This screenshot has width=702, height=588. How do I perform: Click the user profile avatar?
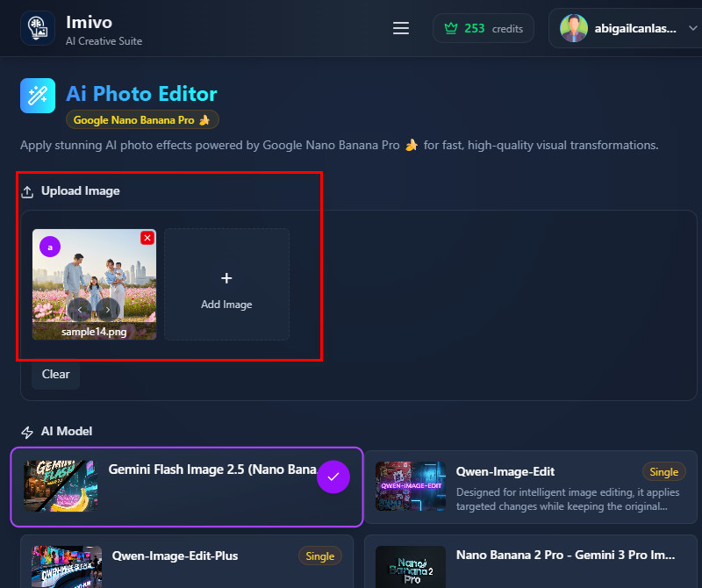pyautogui.click(x=574, y=28)
